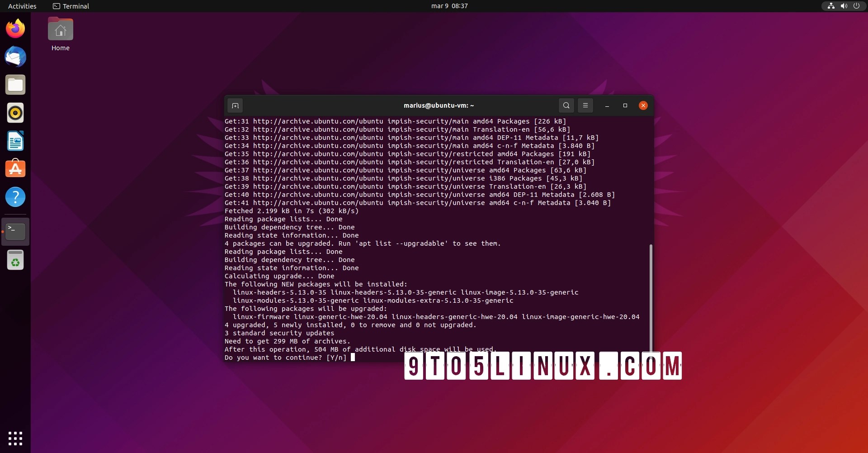This screenshot has height=453, width=868.
Task: Click the 'Do you want to continue? [Y/n]' prompt
Action: pyautogui.click(x=285, y=358)
